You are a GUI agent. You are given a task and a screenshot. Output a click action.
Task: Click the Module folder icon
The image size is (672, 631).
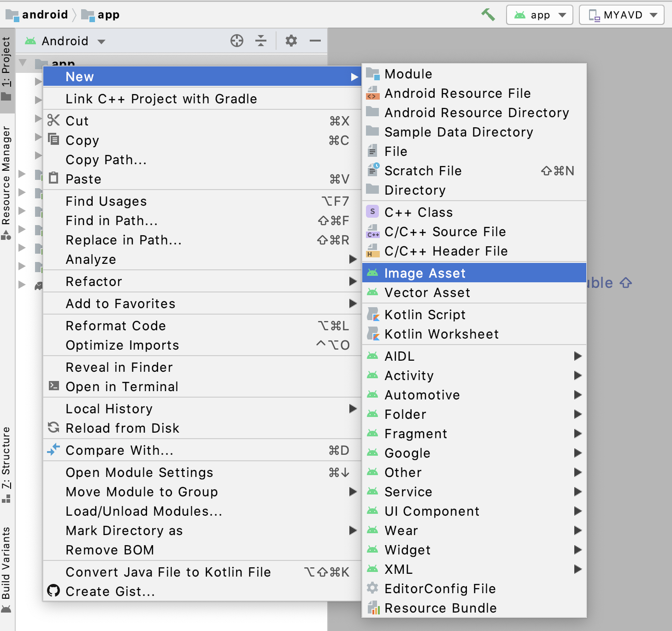click(373, 74)
